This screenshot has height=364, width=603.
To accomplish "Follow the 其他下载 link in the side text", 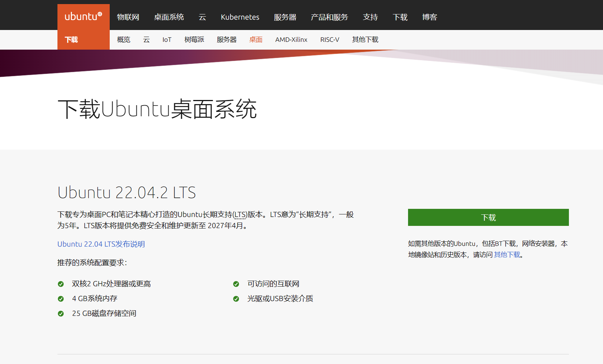I will [507, 255].
